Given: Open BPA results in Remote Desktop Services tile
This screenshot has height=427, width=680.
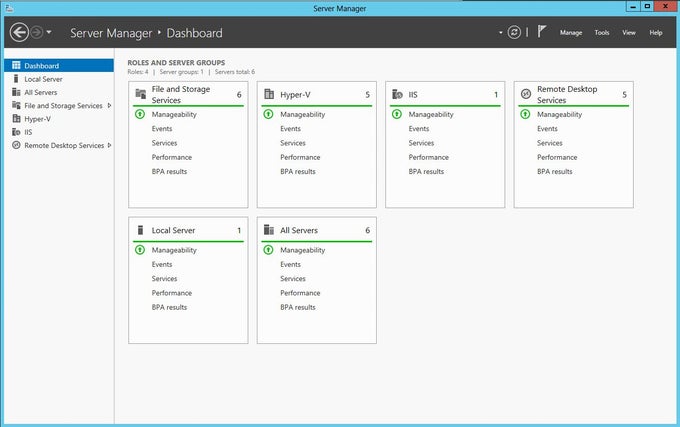Looking at the screenshot, I should (x=555, y=172).
